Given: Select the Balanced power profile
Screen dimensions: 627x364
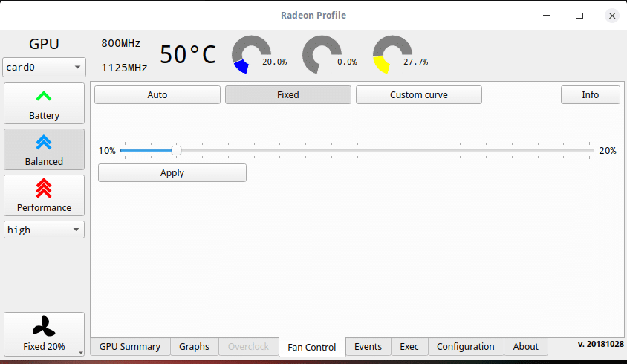Looking at the screenshot, I should (44, 149).
